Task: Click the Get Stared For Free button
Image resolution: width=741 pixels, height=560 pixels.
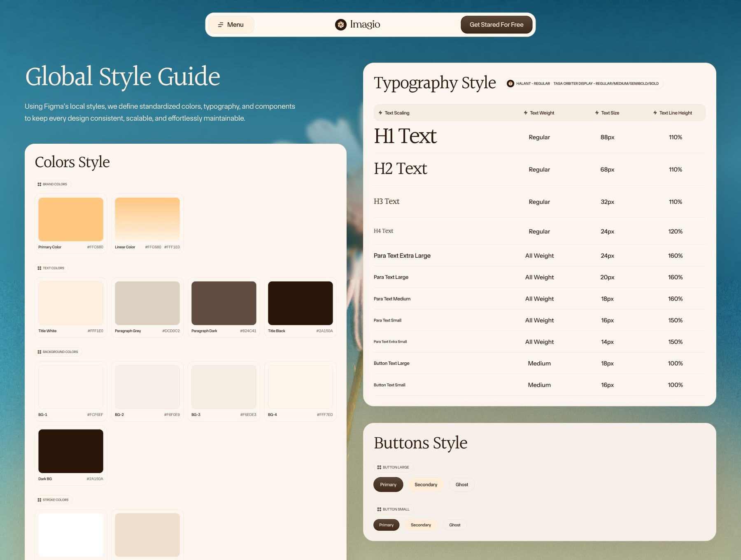Action: [x=496, y=25]
